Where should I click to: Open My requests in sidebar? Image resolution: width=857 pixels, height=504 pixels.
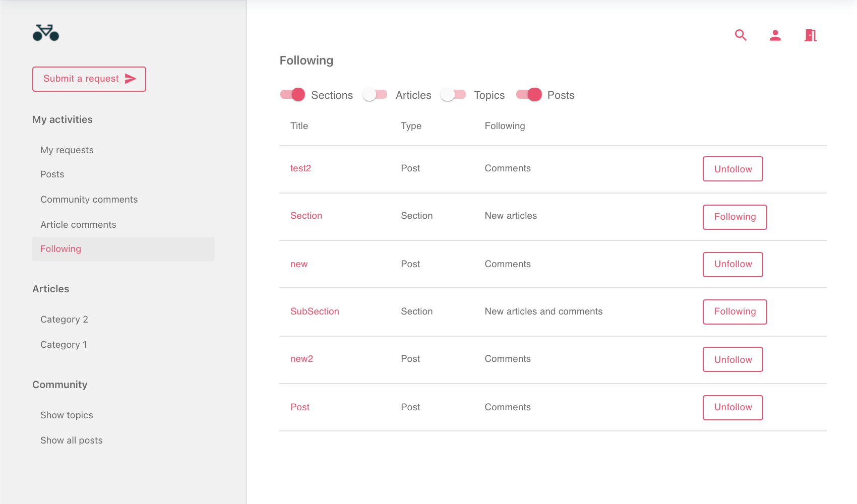click(x=67, y=150)
